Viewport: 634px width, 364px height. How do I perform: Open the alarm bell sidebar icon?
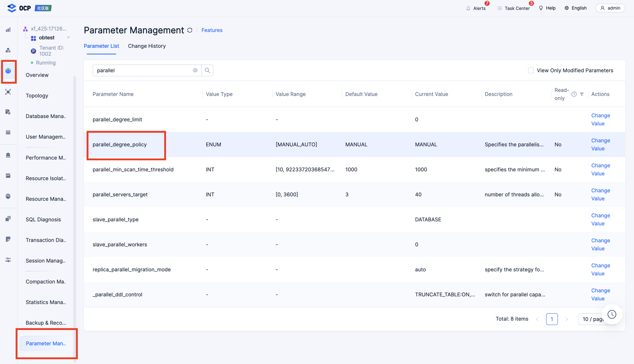tap(8, 155)
